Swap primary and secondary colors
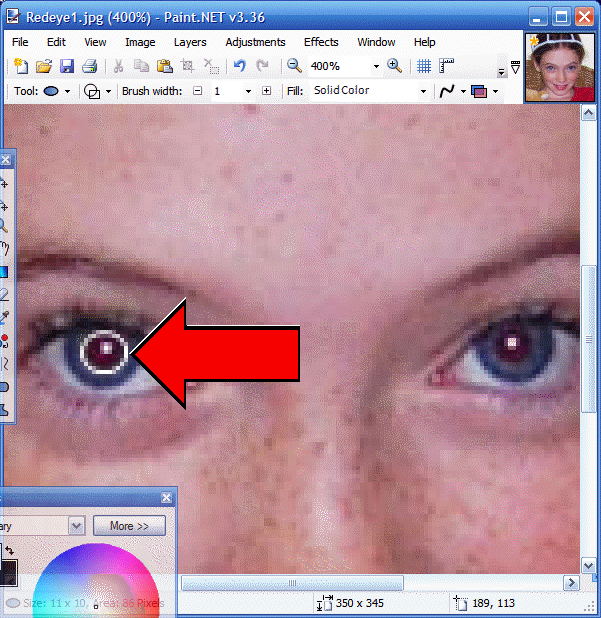The width and height of the screenshot is (601, 618). (x=10, y=551)
